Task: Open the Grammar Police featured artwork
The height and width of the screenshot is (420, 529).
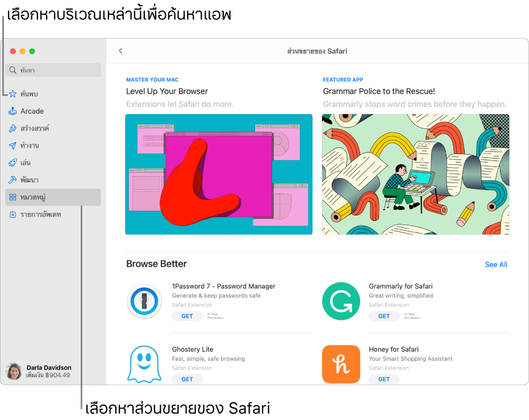Action: [416, 174]
